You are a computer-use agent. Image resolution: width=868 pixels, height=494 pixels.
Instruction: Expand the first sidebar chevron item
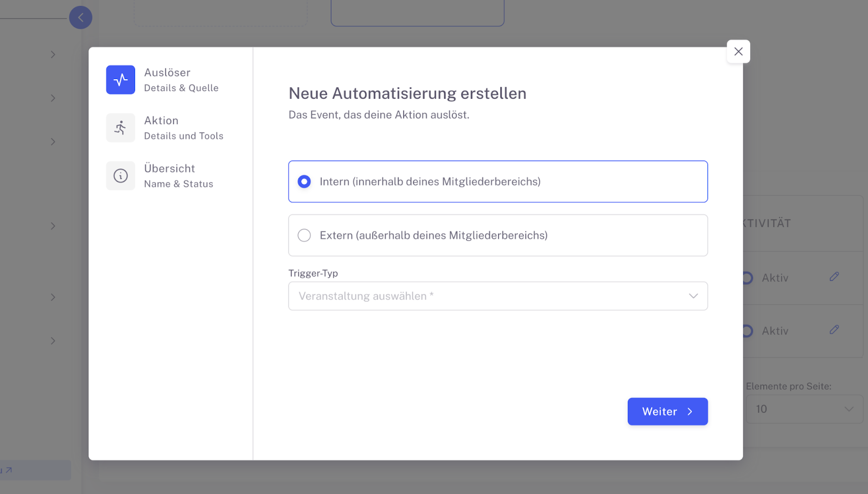pos(53,54)
